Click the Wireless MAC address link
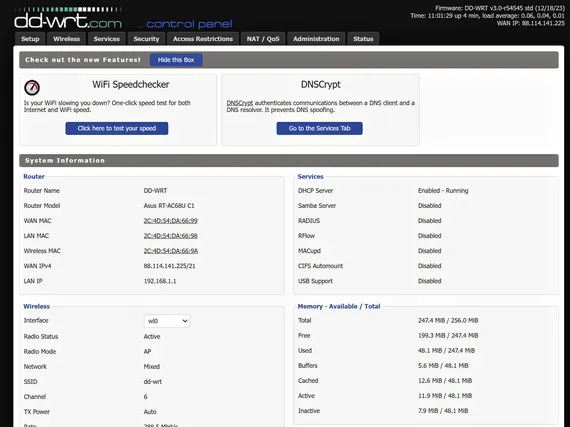The image size is (570, 427). coord(171,251)
